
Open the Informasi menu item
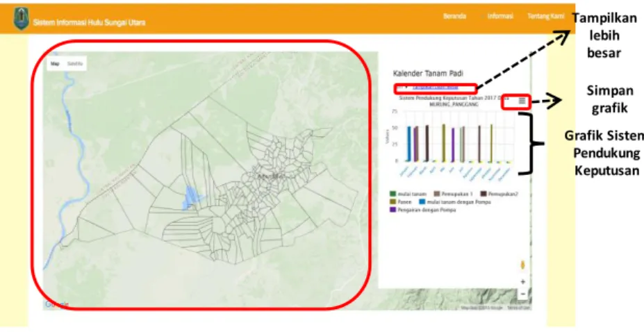499,16
